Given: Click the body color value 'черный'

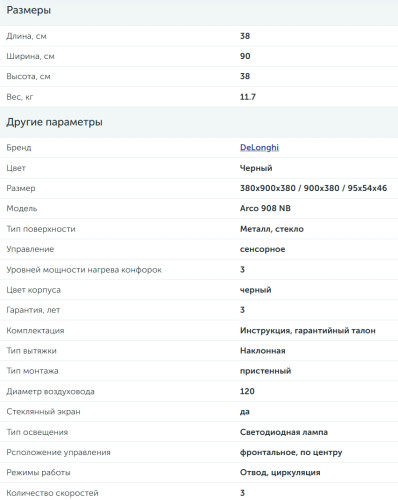Looking at the screenshot, I should point(255,290).
